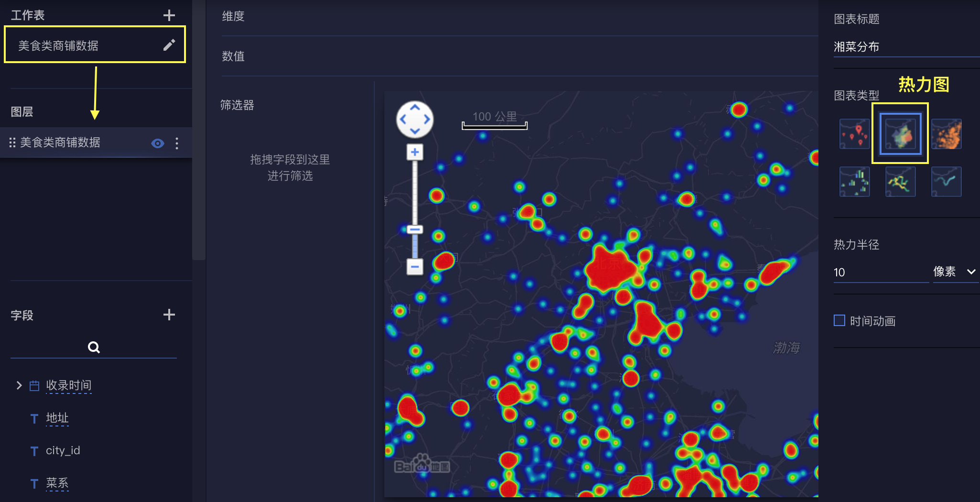Screen dimensions: 980x502
Task: Click the 维度 dimension drop area
Action: (520, 18)
